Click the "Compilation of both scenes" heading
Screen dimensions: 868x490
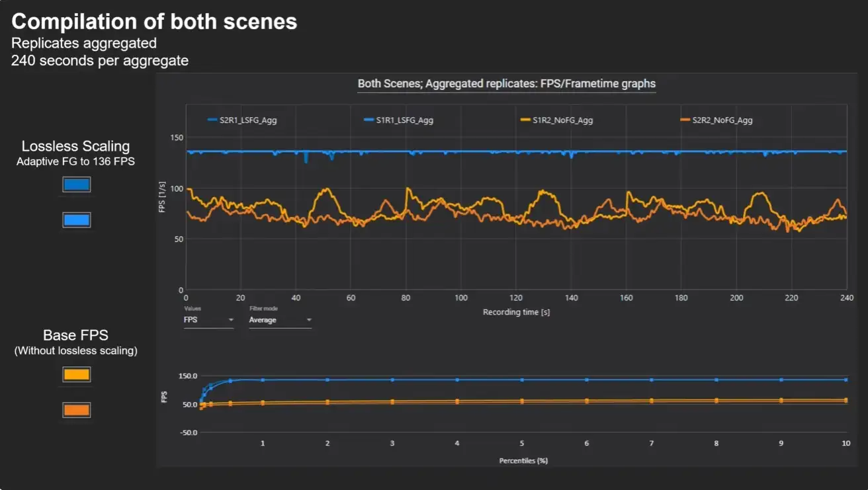(x=154, y=22)
